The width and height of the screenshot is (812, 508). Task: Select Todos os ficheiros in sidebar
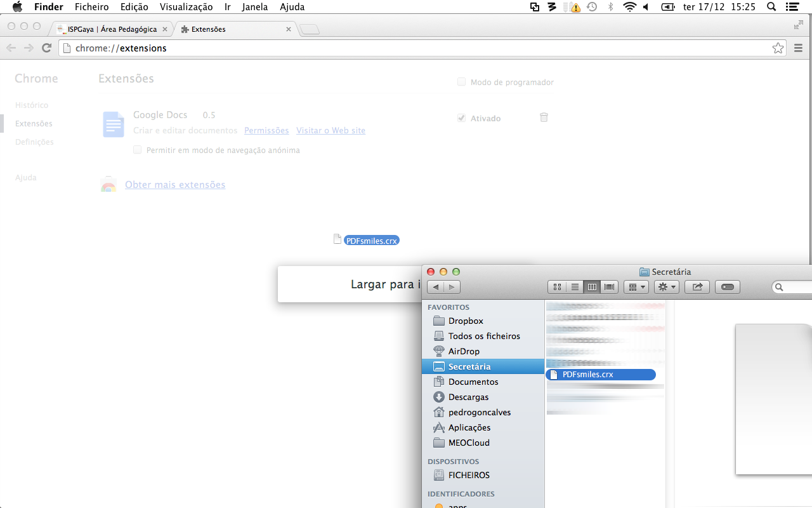point(484,336)
